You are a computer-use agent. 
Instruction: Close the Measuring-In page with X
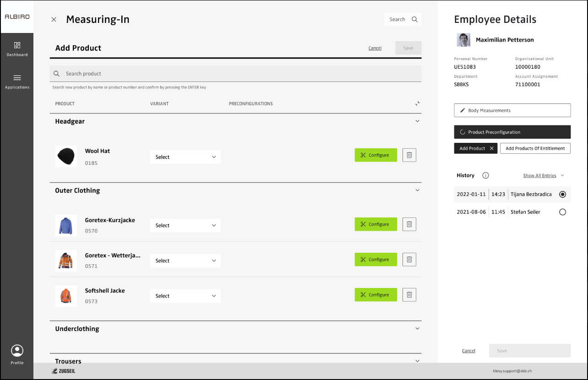54,20
